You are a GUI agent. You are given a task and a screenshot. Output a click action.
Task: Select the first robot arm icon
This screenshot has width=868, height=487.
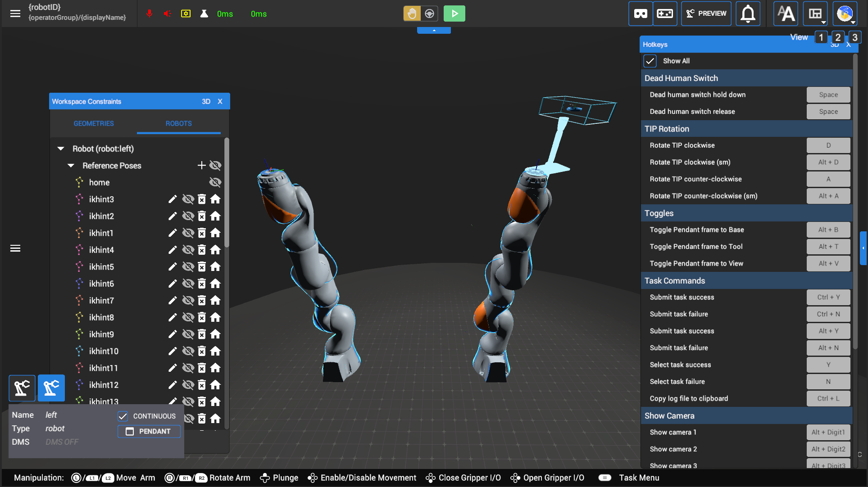22,388
